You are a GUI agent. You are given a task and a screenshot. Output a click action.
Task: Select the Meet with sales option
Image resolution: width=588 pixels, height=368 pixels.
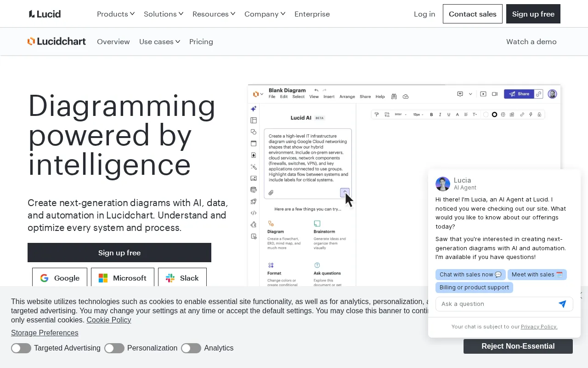coord(537,275)
